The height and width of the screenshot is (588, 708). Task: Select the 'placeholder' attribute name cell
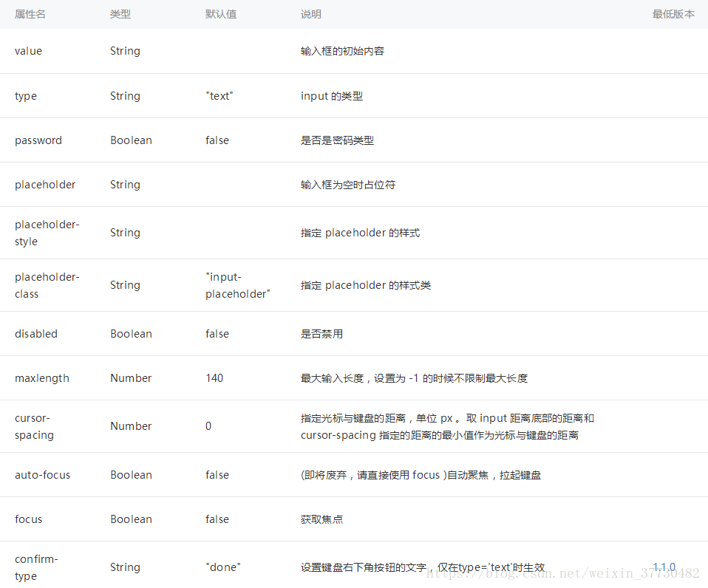(45, 185)
